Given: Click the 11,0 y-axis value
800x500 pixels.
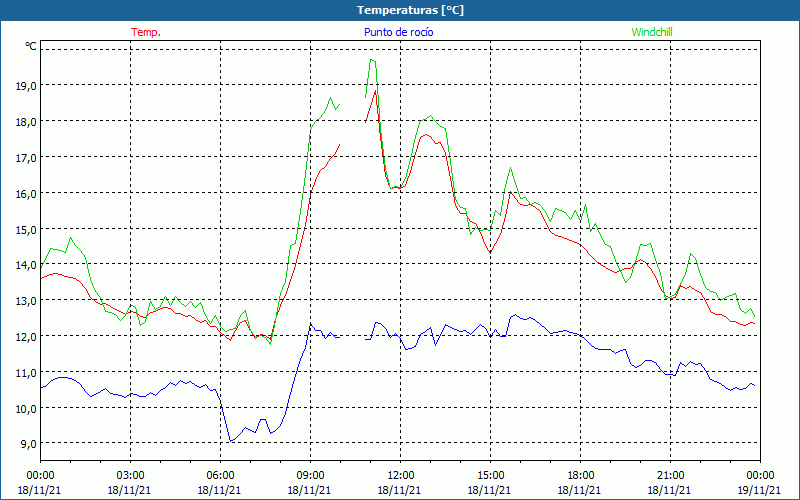Looking at the screenshot, I should 27,373.
